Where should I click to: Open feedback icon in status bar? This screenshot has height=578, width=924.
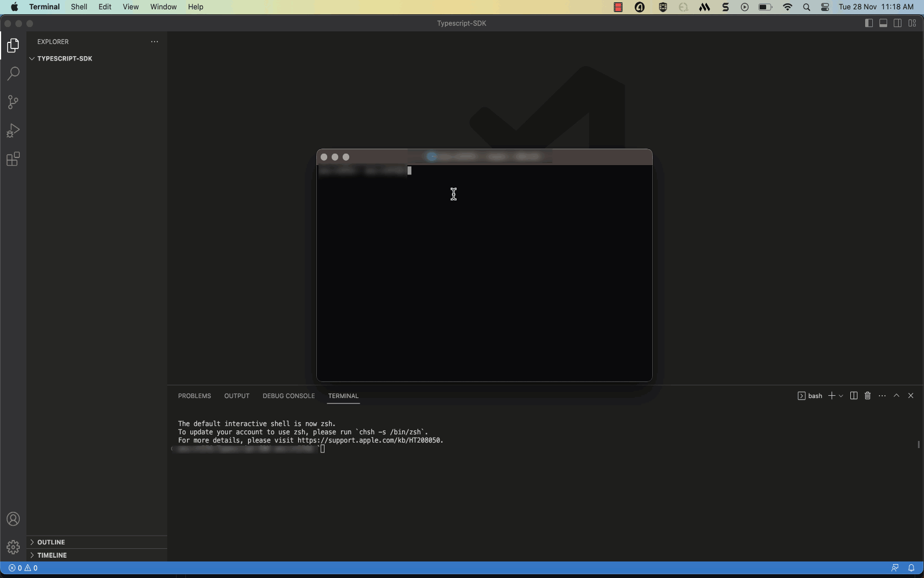point(895,568)
